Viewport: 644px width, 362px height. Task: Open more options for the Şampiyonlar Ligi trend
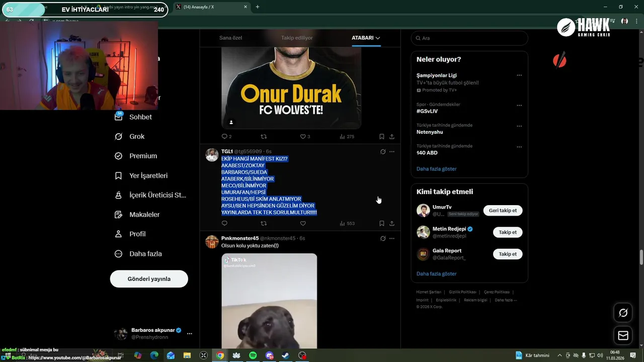[519, 75]
